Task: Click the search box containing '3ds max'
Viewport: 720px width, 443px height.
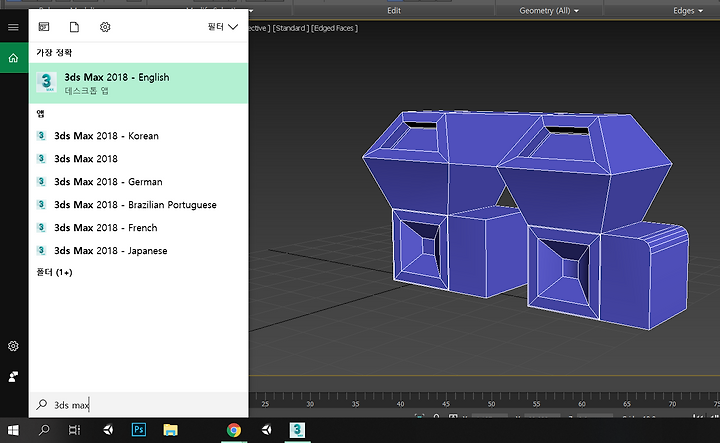Action: pyautogui.click(x=138, y=405)
